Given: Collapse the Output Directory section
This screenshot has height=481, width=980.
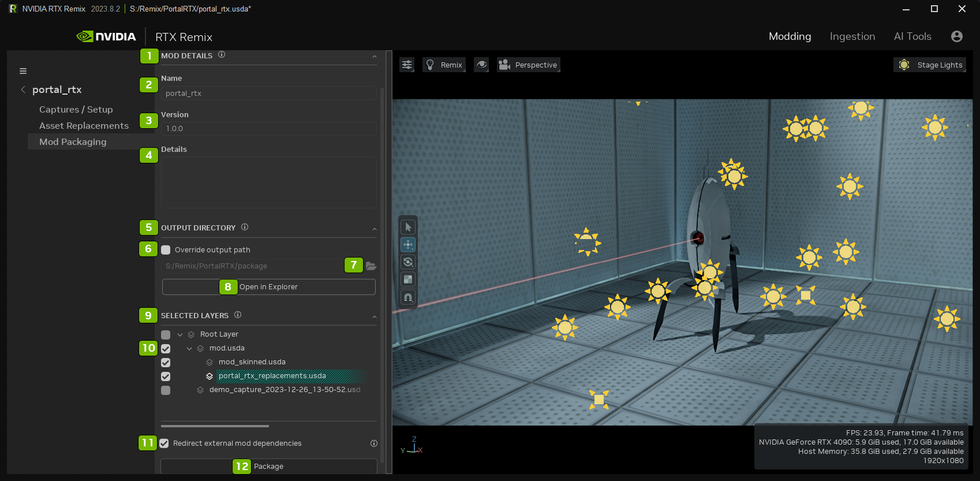Looking at the screenshot, I should [375, 229].
